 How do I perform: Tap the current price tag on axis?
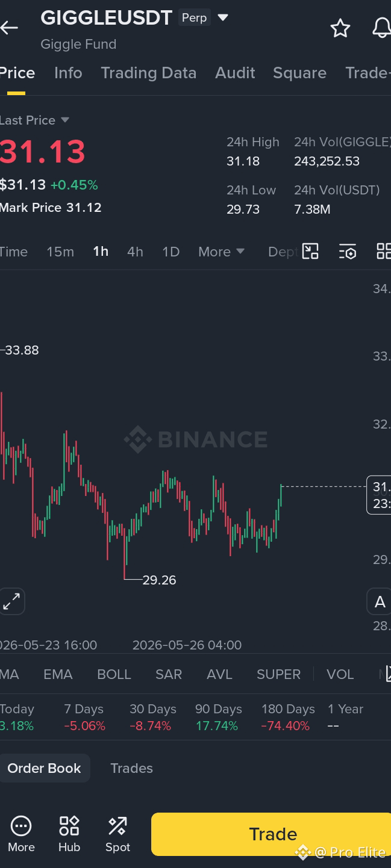click(379, 495)
